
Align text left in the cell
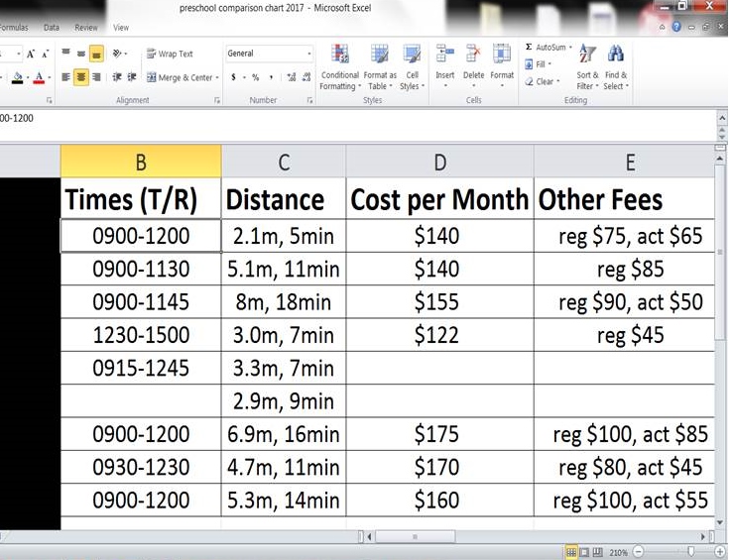(x=65, y=77)
